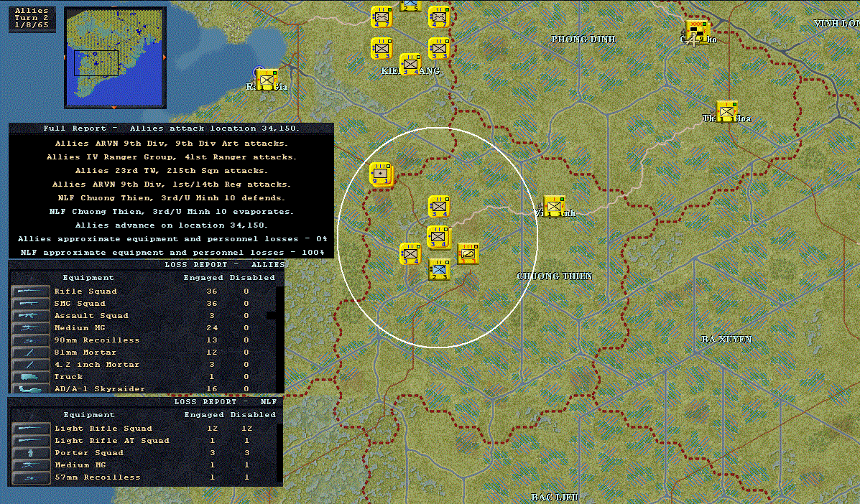Click the Allies Turn 2 date panel
This screenshot has width=860, height=504.
pyautogui.click(x=32, y=18)
